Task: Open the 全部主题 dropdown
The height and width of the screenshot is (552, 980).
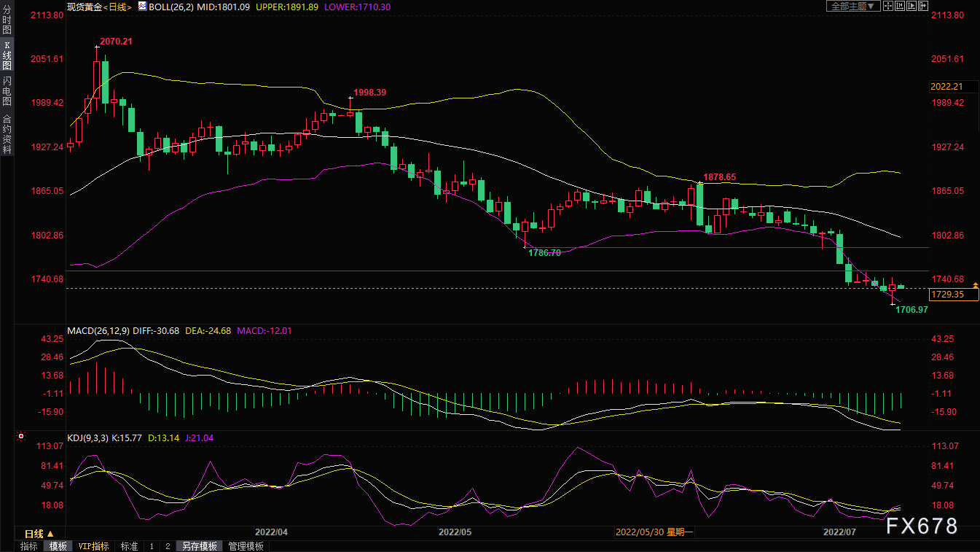Action: (853, 6)
